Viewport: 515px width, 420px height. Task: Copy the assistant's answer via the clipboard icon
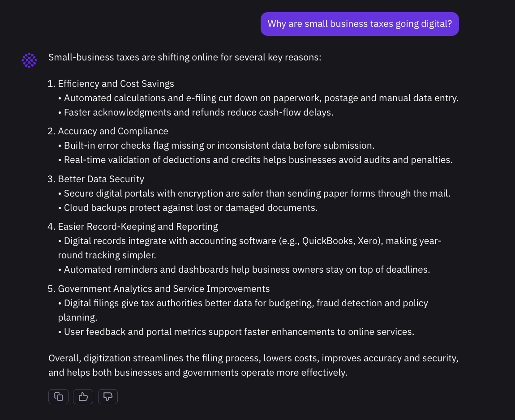pyautogui.click(x=58, y=396)
